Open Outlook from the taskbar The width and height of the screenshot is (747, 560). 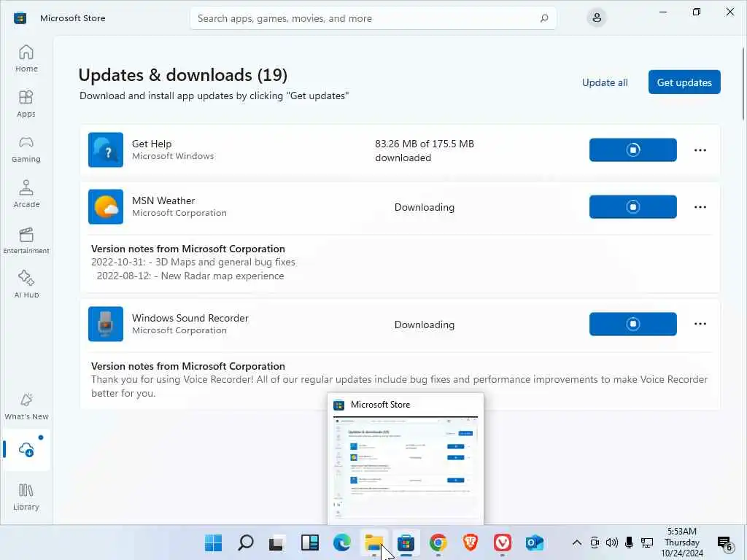pyautogui.click(x=535, y=542)
